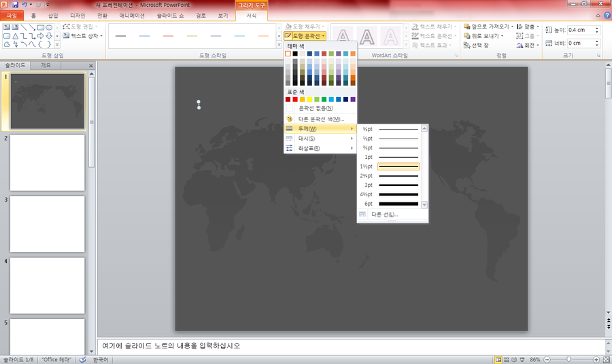The height and width of the screenshot is (364, 612).
Task: Switch to Reading view icon
Action: click(514, 360)
